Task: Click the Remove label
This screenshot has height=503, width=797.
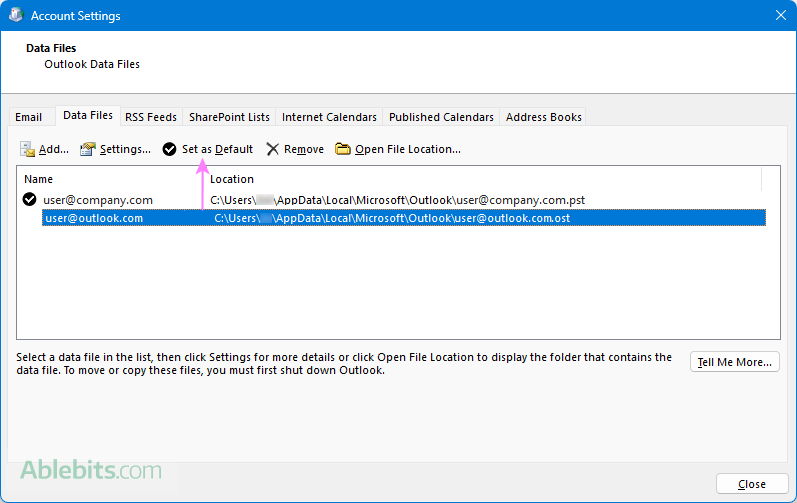Action: [304, 149]
